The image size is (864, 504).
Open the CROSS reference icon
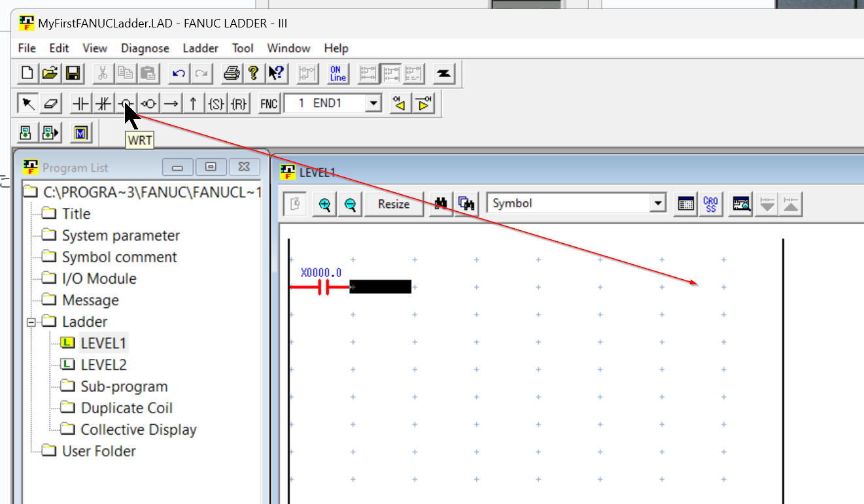(x=710, y=204)
